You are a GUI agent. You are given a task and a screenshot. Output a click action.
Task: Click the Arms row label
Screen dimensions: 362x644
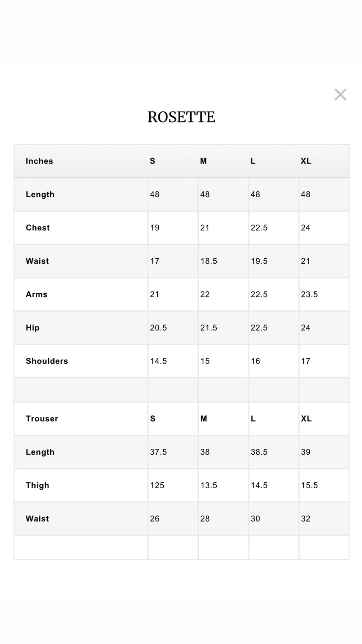[x=36, y=294]
